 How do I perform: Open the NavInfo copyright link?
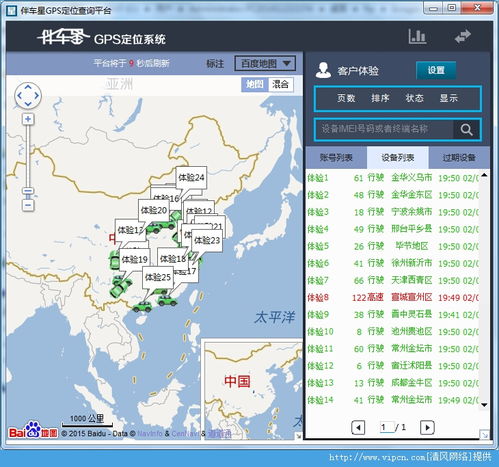tap(150, 433)
